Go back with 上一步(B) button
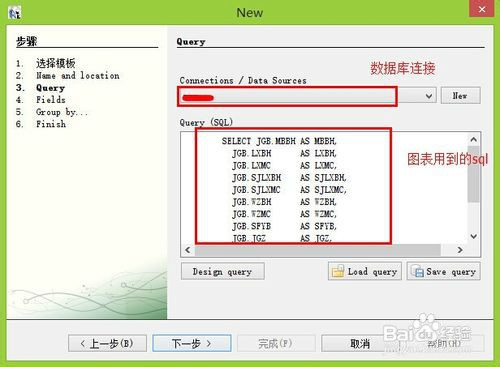 click(107, 343)
